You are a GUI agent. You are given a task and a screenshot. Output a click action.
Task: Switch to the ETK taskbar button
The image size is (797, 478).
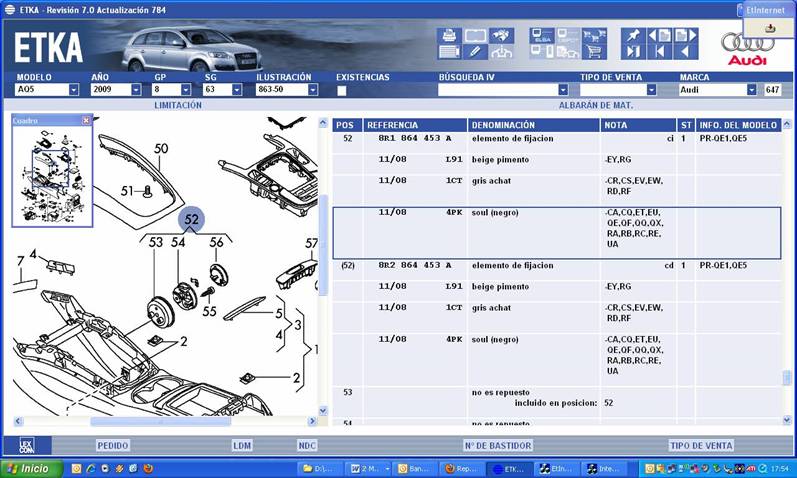509,468
